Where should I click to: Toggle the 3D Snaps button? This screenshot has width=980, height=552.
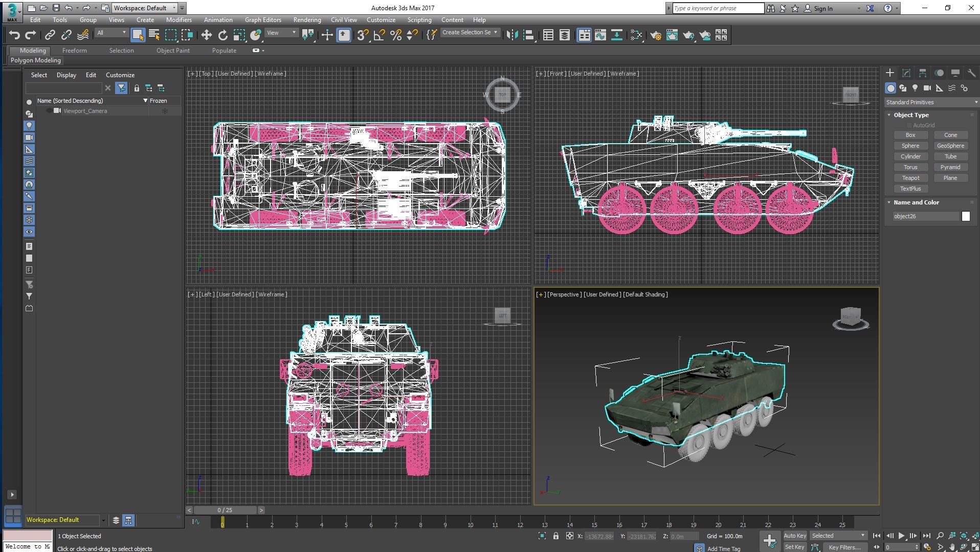tap(363, 35)
